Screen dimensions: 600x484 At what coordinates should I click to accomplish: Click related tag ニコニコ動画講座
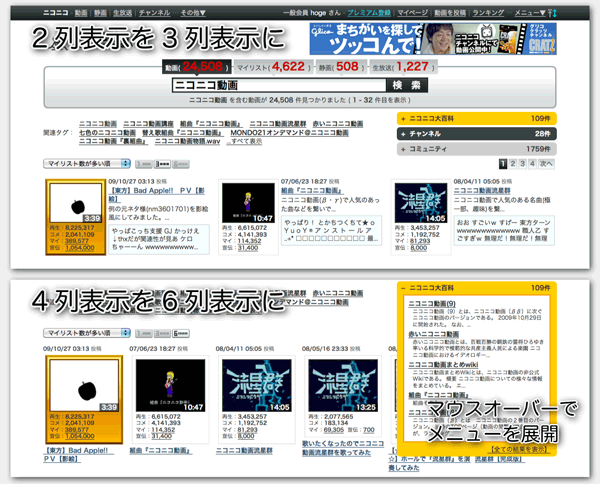tap(148, 124)
